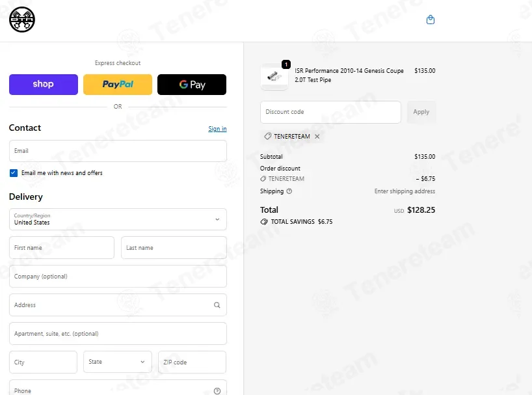
Task: Click the Address search magnifier icon
Action: click(217, 305)
